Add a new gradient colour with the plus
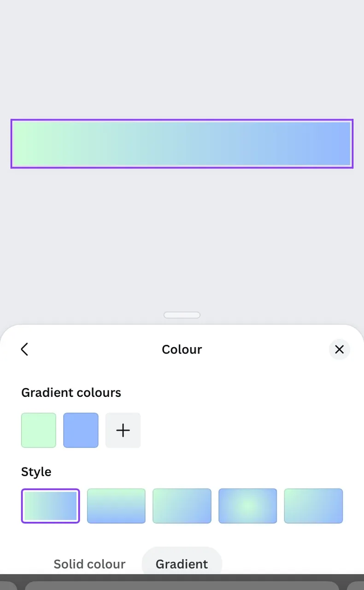The height and width of the screenshot is (590, 364). click(123, 430)
